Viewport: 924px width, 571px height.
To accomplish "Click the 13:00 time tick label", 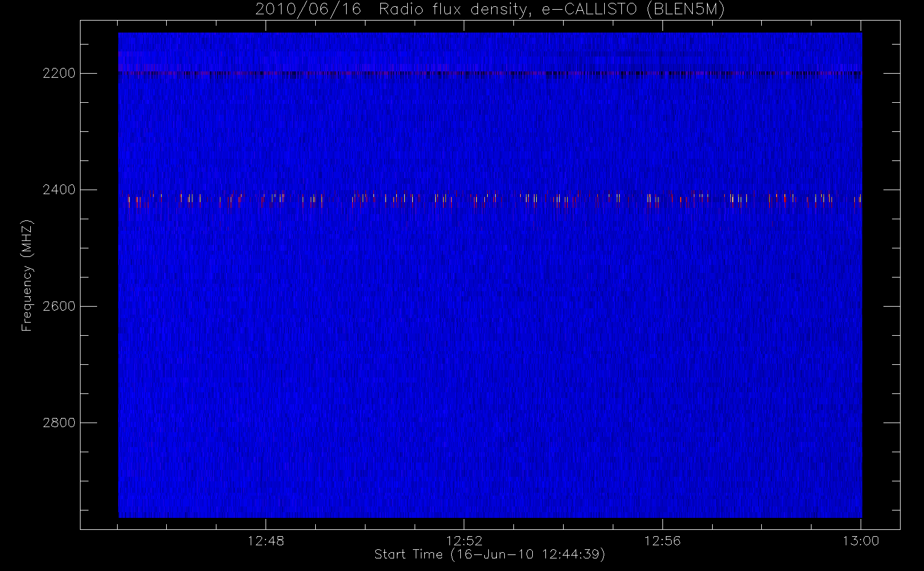I will coord(861,541).
